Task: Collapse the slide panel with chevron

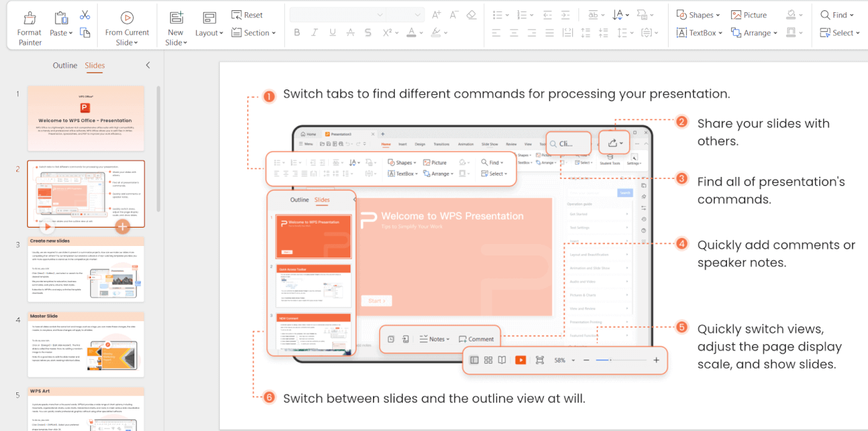Action: point(148,66)
